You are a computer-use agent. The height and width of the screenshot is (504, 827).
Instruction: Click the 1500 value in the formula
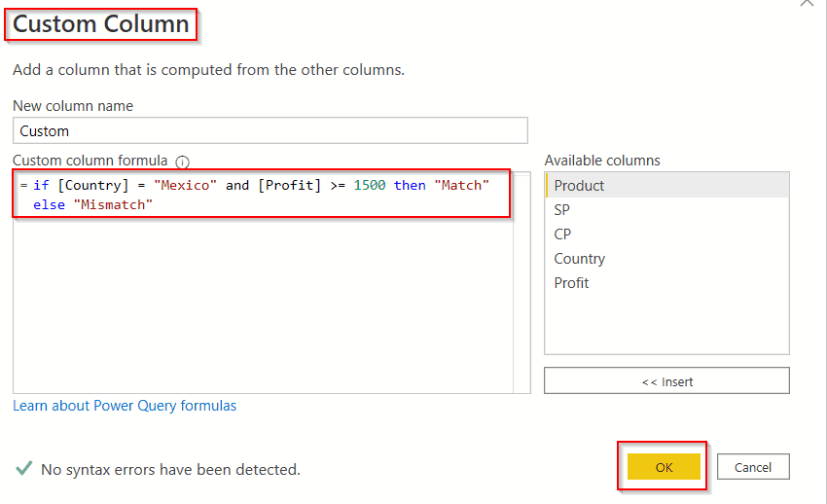369,185
